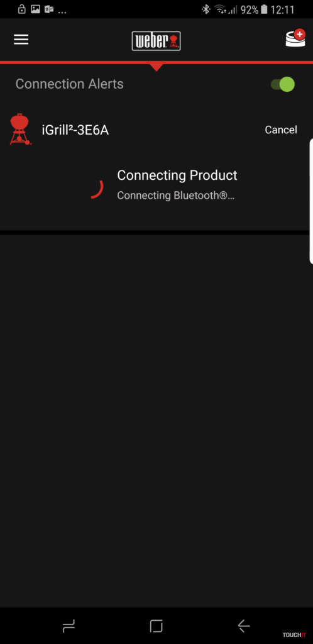Open the edge panel handle on the right side
313x644 pixels.
click(311, 201)
